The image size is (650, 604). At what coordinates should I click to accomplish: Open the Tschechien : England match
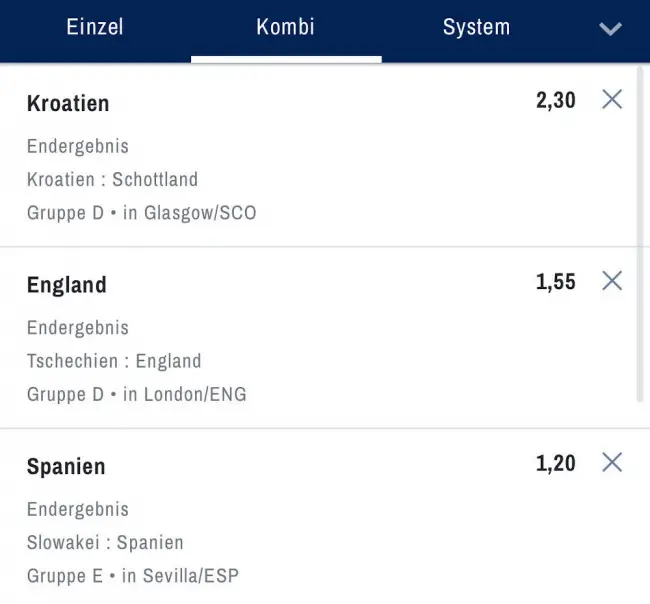click(114, 361)
